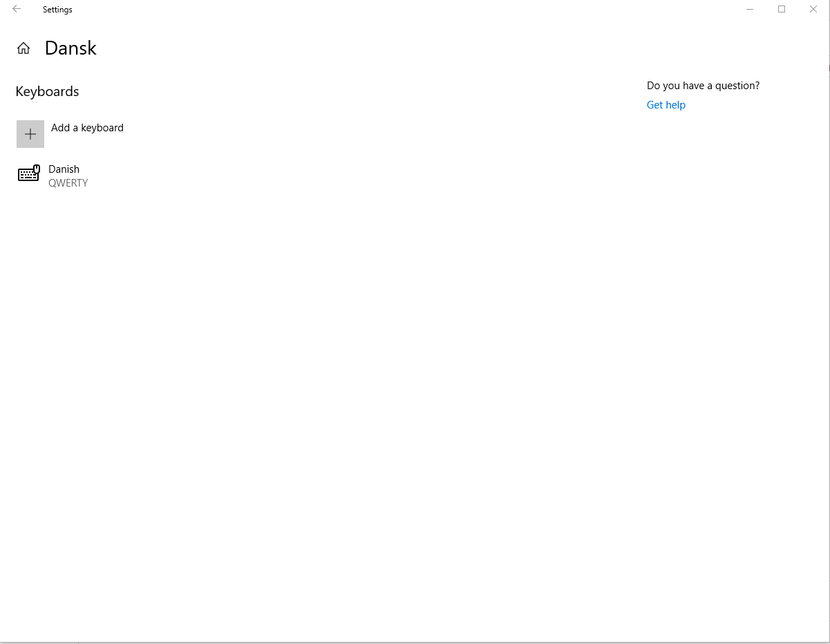Click the Add a keyboard label
The image size is (830, 644).
click(x=87, y=128)
